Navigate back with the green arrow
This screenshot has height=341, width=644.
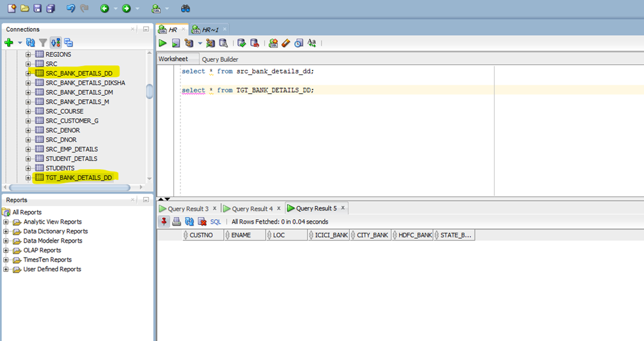[105, 8]
